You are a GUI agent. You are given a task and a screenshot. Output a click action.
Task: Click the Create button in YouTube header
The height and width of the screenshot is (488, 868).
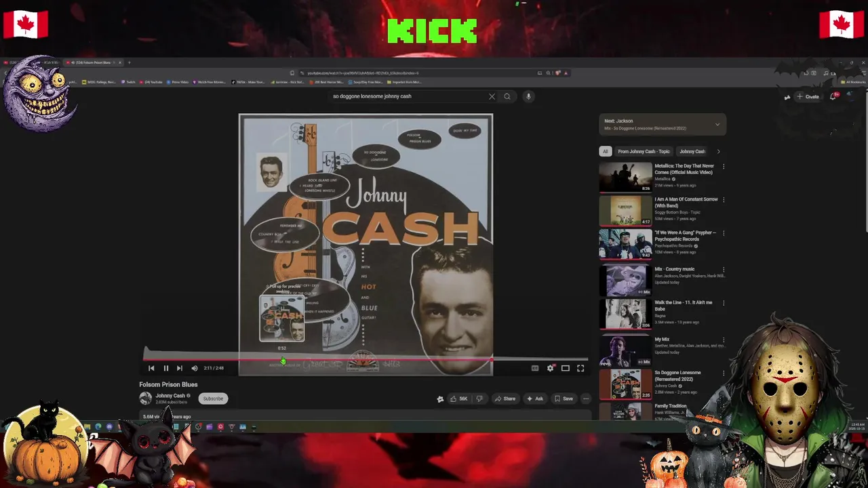808,96
